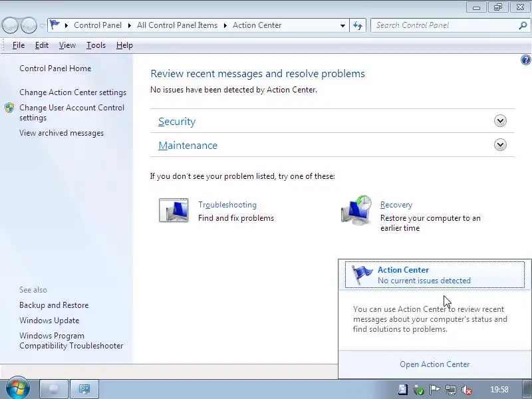Open the View menu
The width and height of the screenshot is (532, 399).
(x=67, y=45)
